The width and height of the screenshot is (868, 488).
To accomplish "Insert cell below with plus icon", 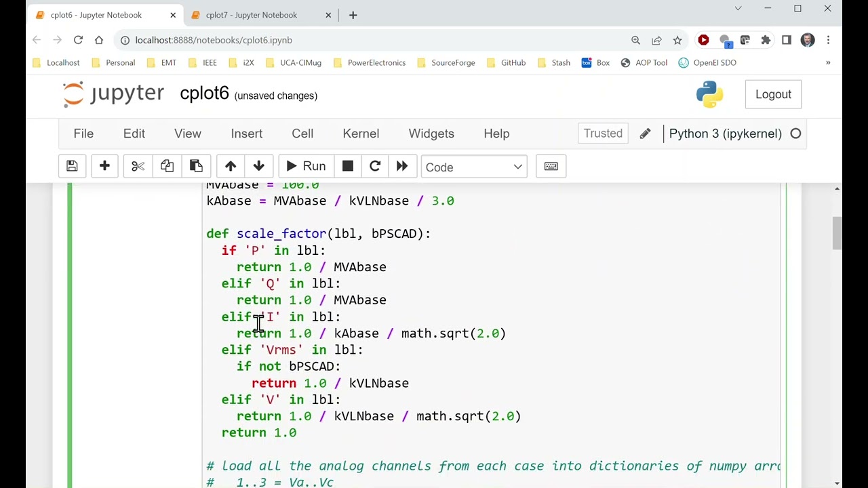I will coord(104,167).
